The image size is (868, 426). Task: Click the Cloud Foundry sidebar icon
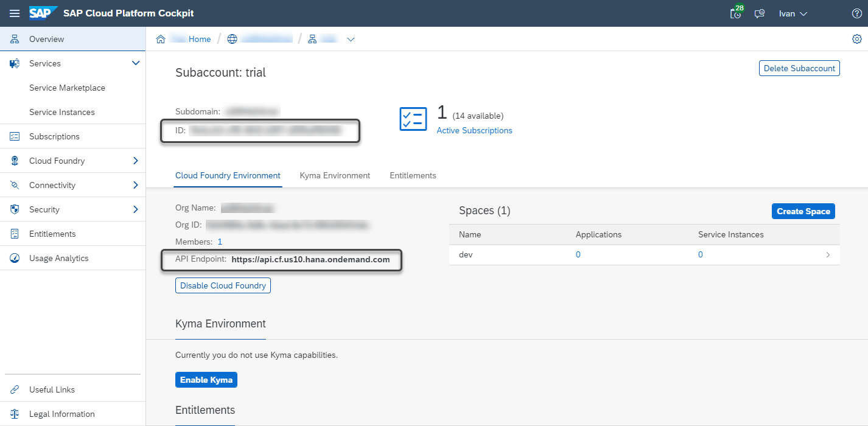(15, 161)
